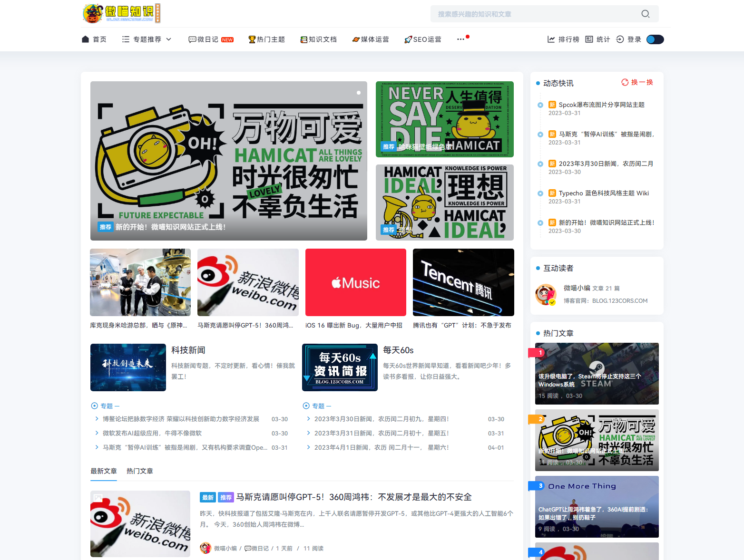Switch to the 热门文章 tab

click(x=140, y=471)
